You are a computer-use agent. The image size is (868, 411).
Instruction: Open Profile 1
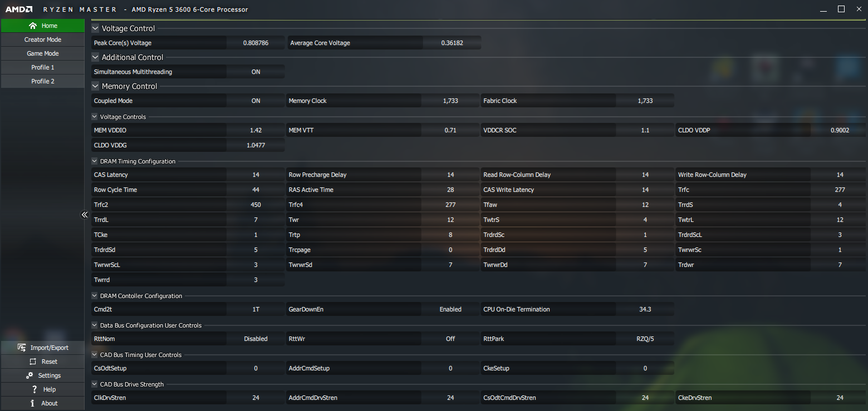42,67
